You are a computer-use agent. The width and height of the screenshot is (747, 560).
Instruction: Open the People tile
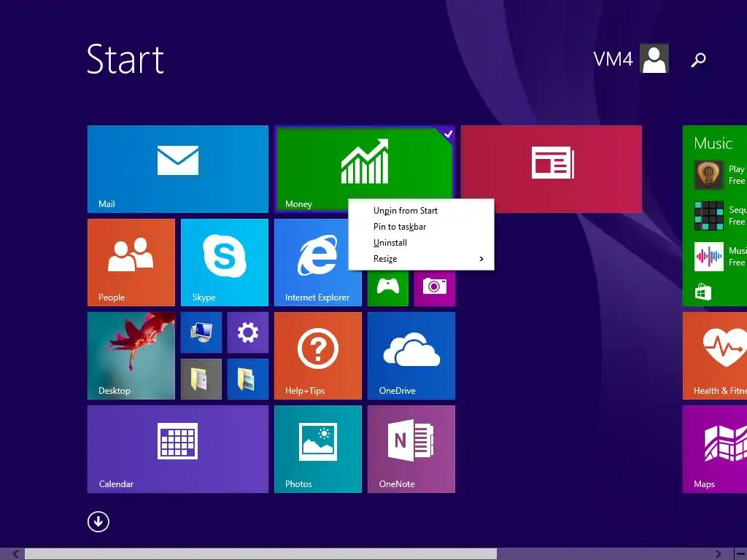131,262
